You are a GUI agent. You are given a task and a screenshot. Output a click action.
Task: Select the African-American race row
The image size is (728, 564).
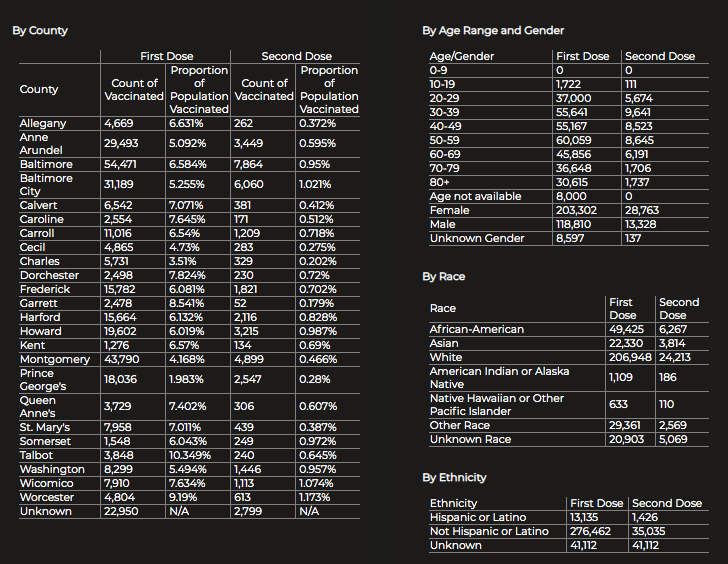(476, 329)
